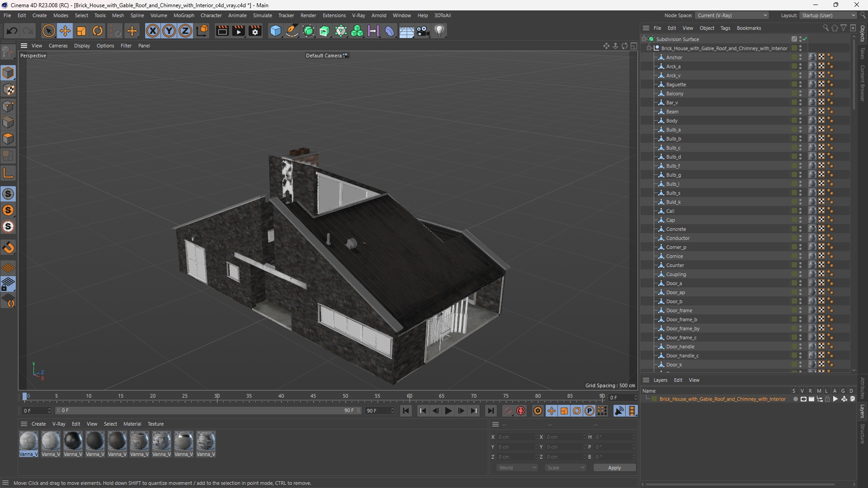Viewport: 868px width, 488px height.
Task: Click Bookmarks in the Object Manager
Action: [749, 28]
